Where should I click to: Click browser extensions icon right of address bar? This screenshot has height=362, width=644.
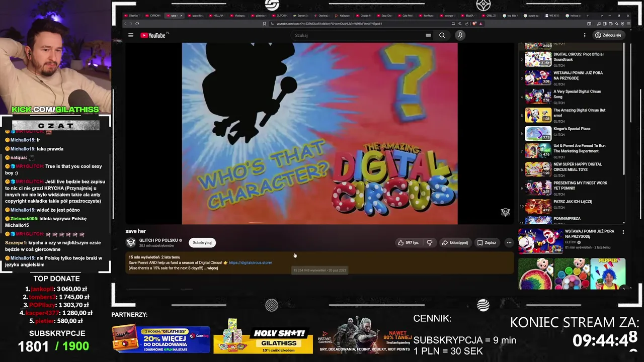(x=589, y=24)
